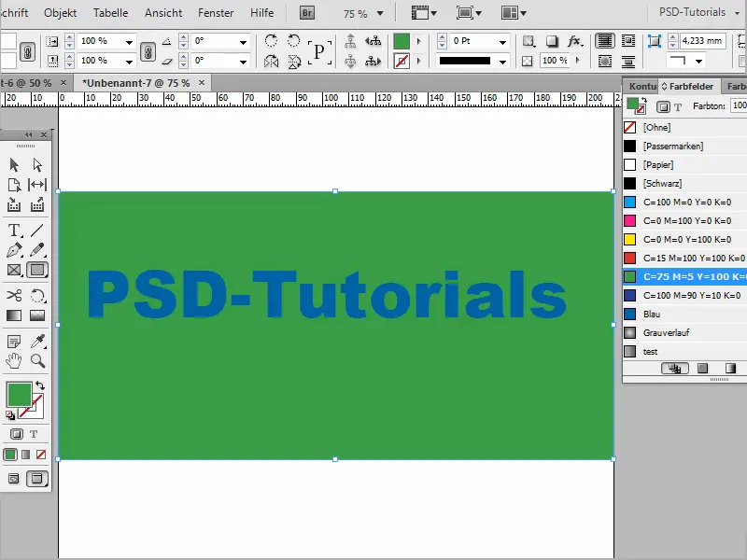The height and width of the screenshot is (560, 747).
Task: Toggle Normal view mode in toolbox
Action: (14, 479)
